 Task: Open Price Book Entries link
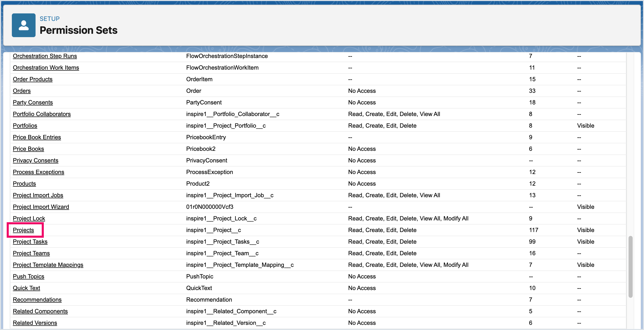point(37,137)
